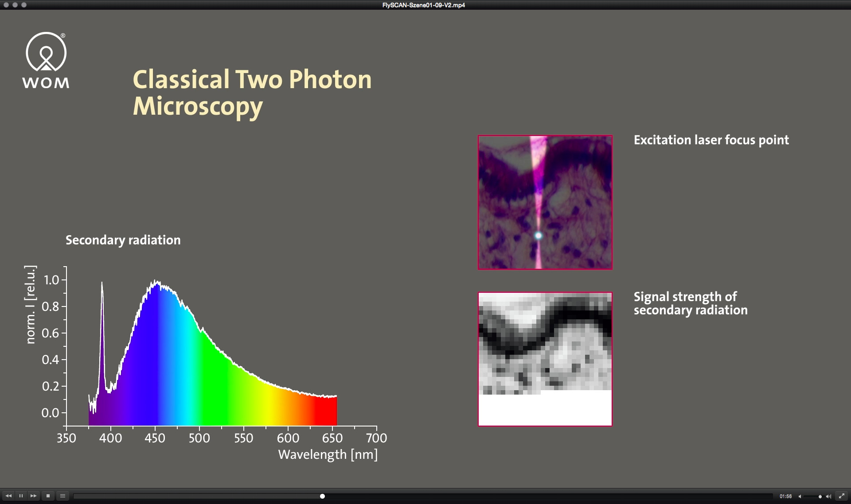Click the fast-forward button
The height and width of the screenshot is (504, 851).
point(33,496)
